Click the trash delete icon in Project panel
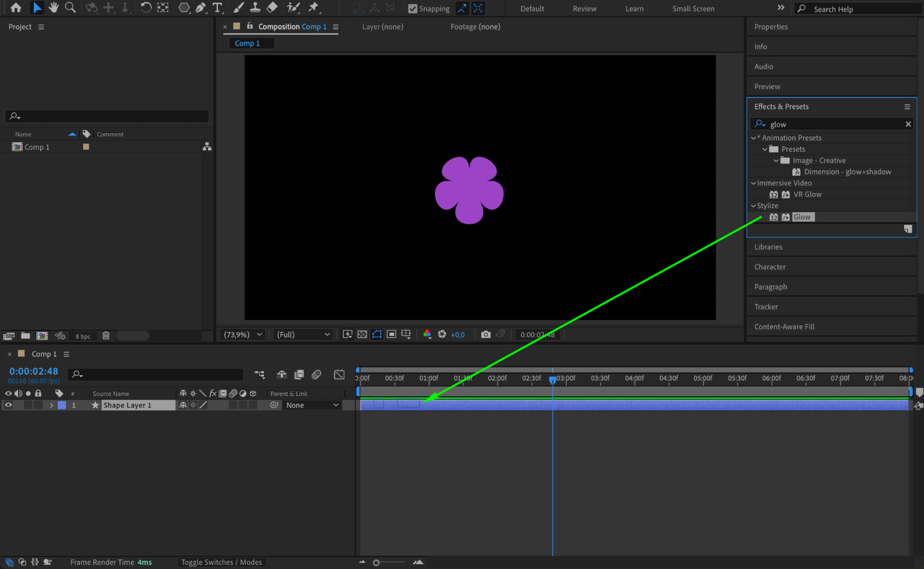Screen dimensions: 924x569 [x=106, y=336]
